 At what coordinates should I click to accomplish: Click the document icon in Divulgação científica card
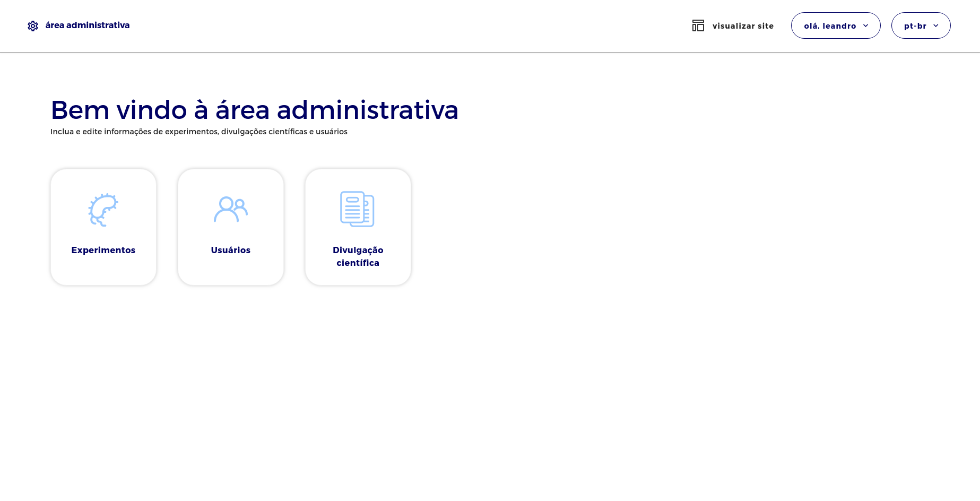tap(357, 209)
